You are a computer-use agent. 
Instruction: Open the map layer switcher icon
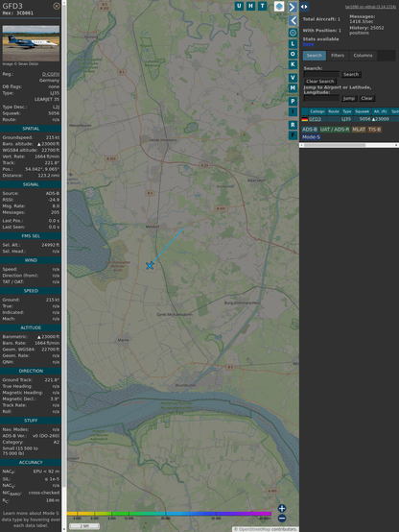point(279,6)
